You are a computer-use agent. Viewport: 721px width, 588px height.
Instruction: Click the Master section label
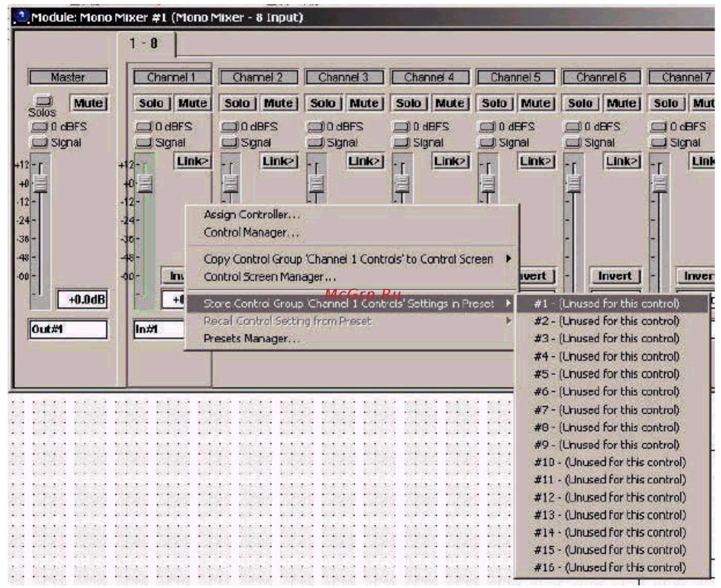(68, 77)
